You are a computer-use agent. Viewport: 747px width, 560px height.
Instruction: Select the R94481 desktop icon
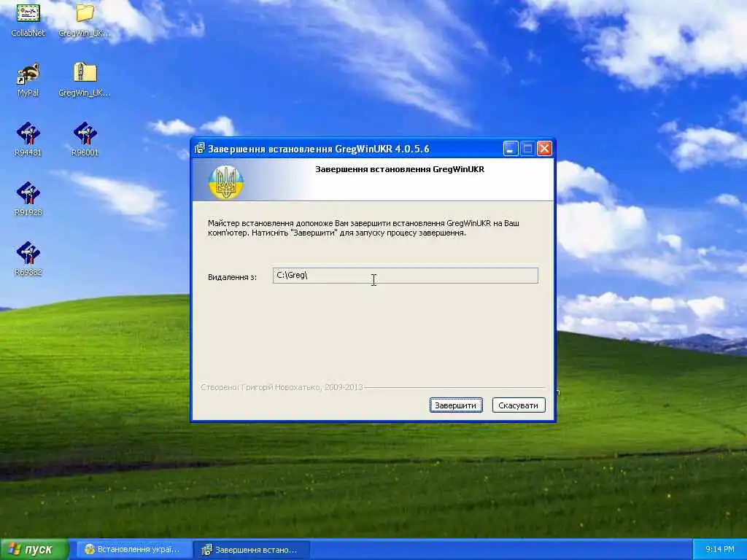point(28,139)
